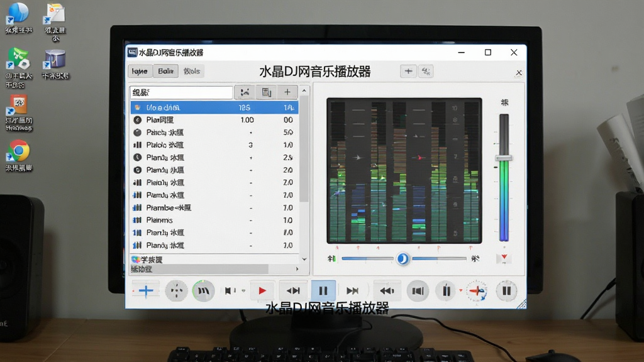Viewport: 644px width, 362px height.
Task: Click the bars icon of the row with value 3
Action: (x=137, y=145)
